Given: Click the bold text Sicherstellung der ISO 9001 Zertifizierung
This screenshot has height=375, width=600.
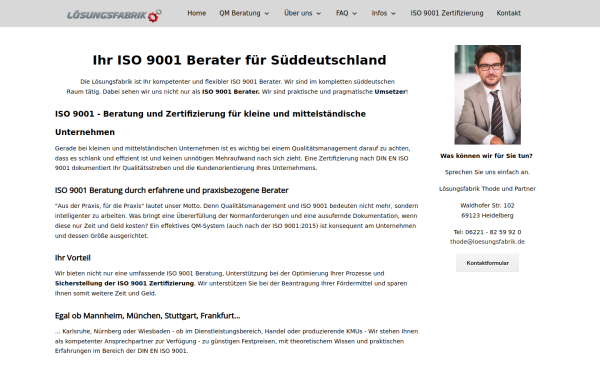Looking at the screenshot, I should pos(124,284).
